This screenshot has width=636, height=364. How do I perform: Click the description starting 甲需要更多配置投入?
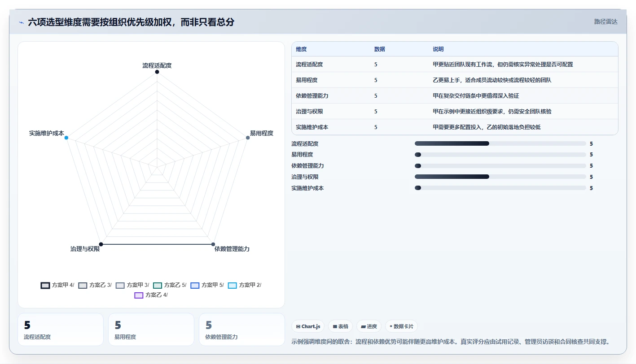pyautogui.click(x=487, y=127)
